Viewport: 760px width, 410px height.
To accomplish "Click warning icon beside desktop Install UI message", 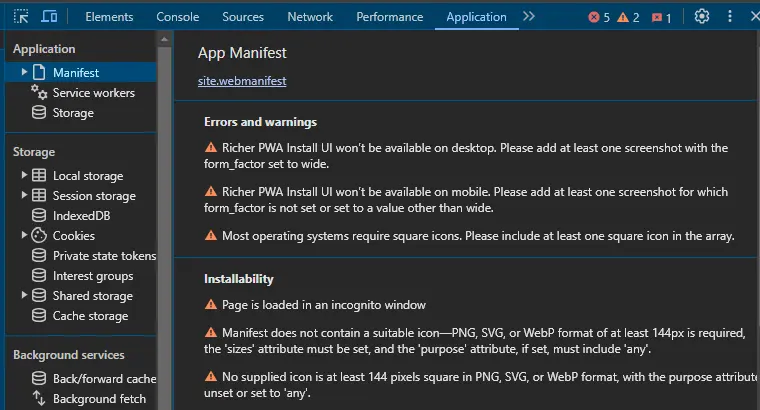I will [x=211, y=147].
